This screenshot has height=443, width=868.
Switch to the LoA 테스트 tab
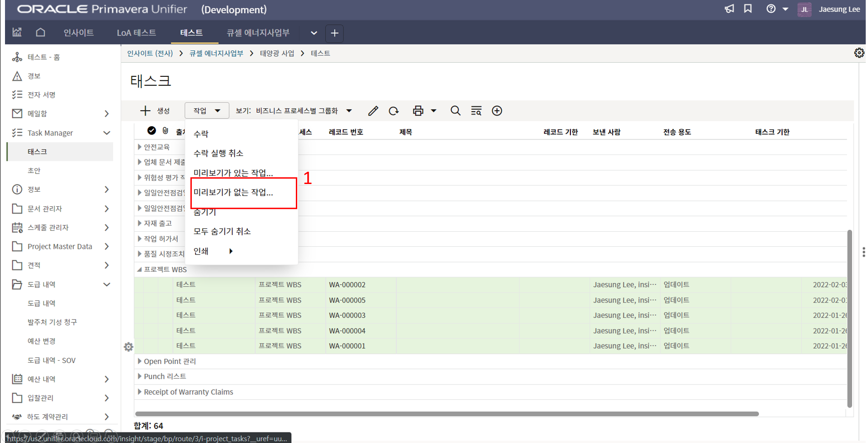(x=136, y=33)
